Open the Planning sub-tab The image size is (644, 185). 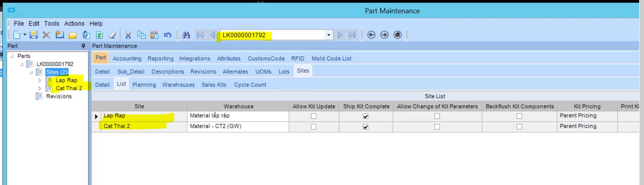pos(144,85)
